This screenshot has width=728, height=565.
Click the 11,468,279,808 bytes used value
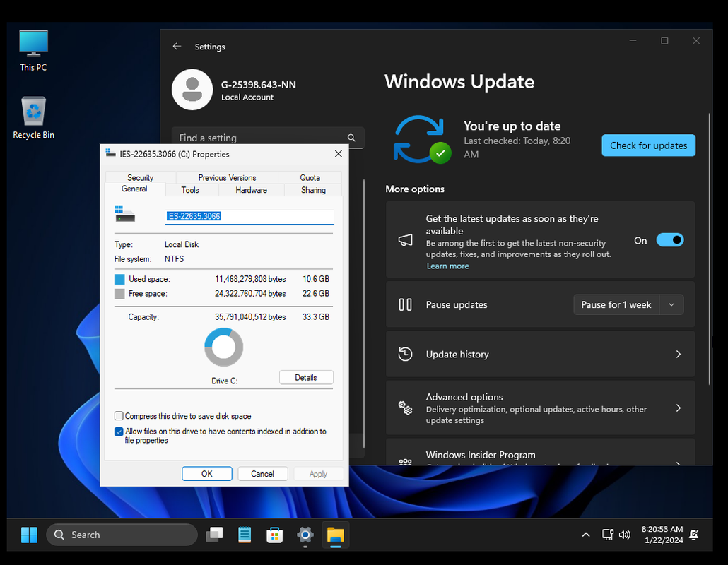pos(250,279)
